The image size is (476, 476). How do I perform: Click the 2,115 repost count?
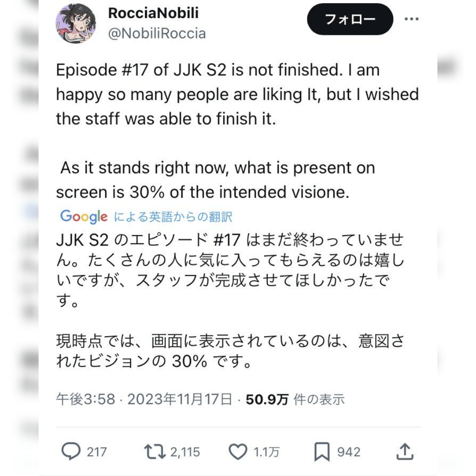185,452
